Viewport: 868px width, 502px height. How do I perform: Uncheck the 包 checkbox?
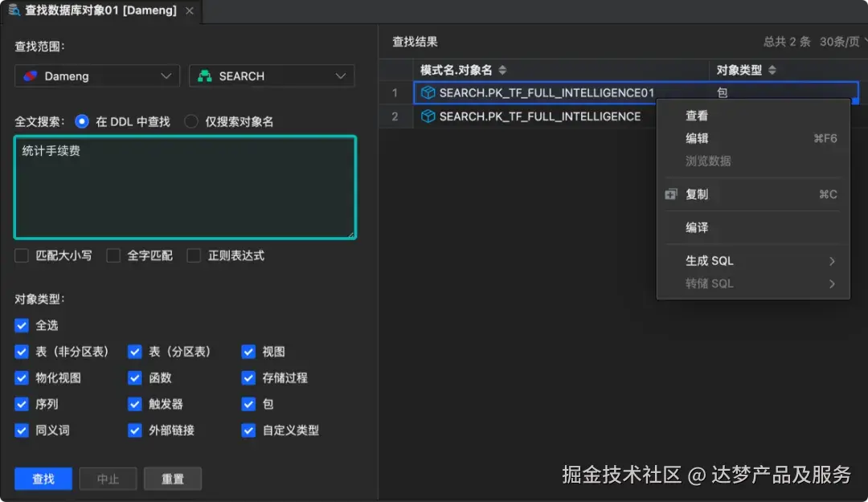coord(248,404)
